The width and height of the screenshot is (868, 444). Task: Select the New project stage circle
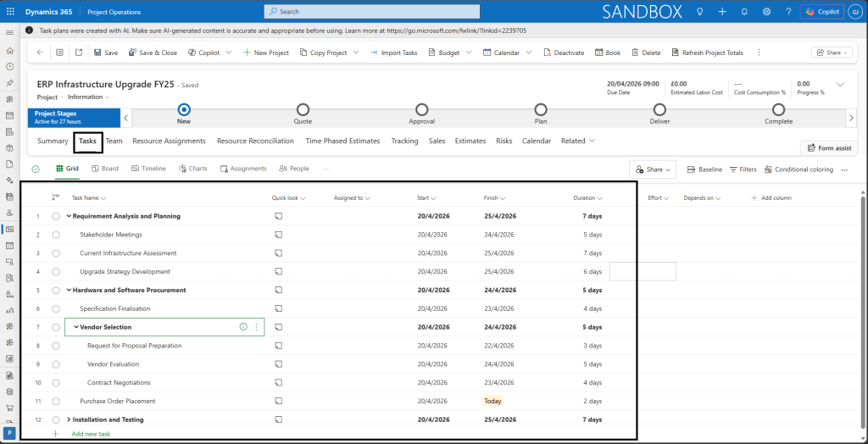(184, 108)
